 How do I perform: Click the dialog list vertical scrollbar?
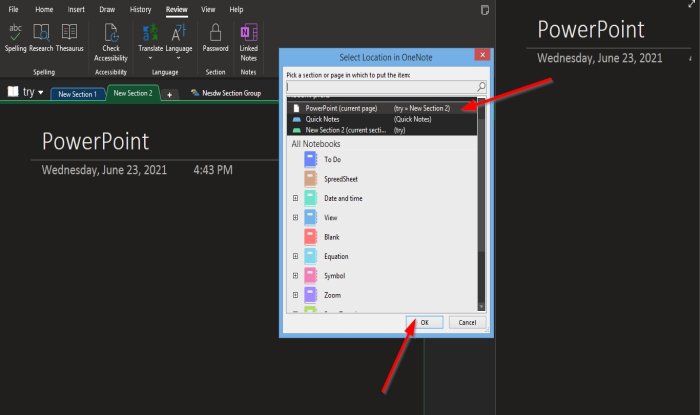pyautogui.click(x=481, y=203)
